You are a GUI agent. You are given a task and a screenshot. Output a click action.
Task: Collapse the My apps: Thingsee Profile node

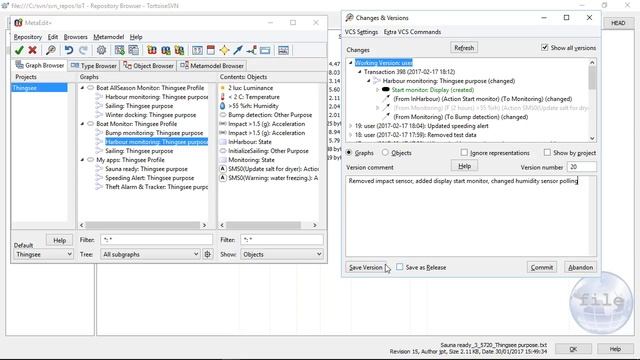point(82,160)
